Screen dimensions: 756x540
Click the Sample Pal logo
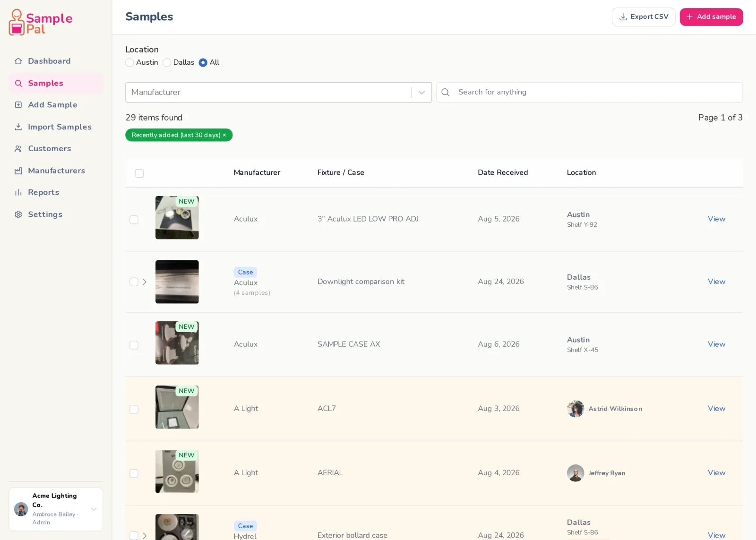coord(41,22)
